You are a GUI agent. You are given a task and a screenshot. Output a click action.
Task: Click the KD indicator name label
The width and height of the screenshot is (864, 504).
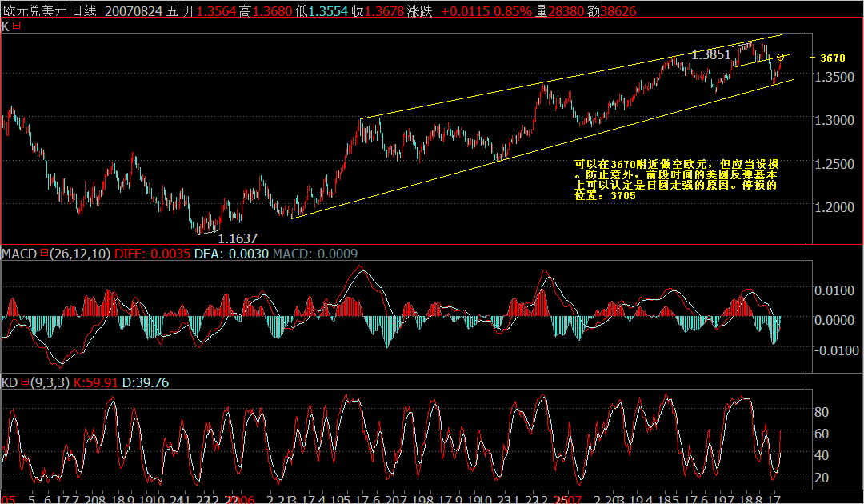10,382
